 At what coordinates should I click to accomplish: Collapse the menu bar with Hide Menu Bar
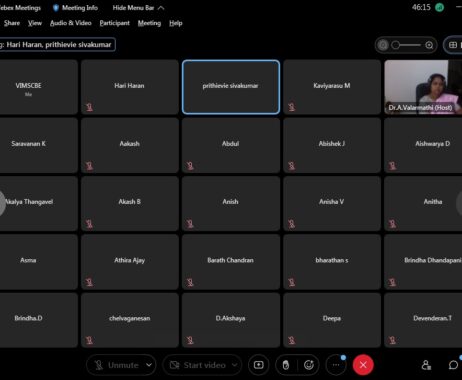[x=138, y=8]
